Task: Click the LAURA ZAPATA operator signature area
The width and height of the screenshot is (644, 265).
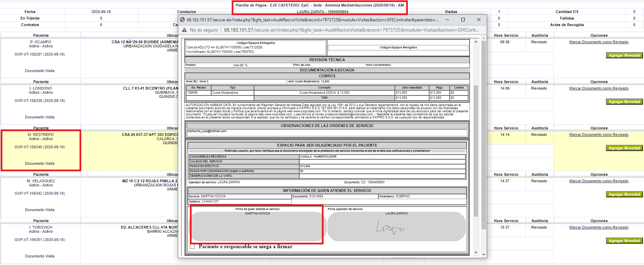Action: (396, 227)
